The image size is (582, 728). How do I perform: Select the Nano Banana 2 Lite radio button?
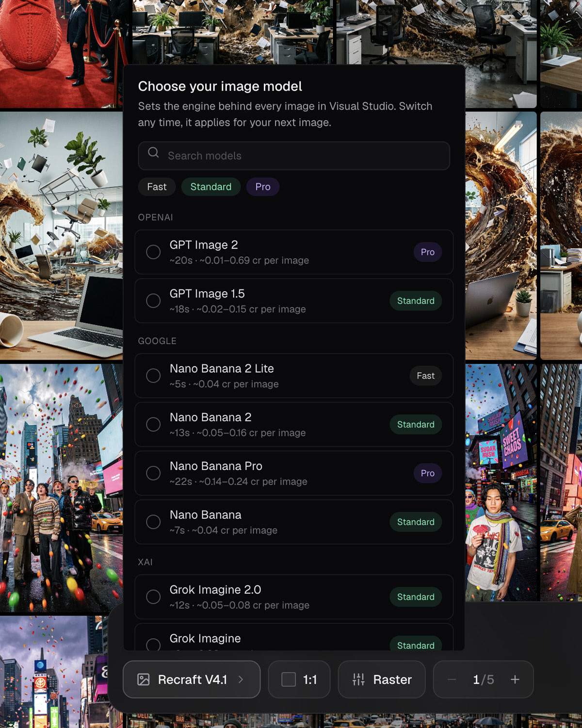tap(153, 376)
